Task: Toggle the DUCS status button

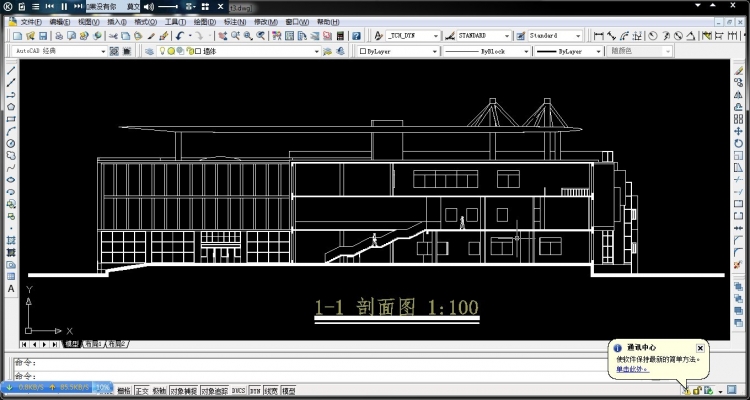Action: (x=238, y=391)
